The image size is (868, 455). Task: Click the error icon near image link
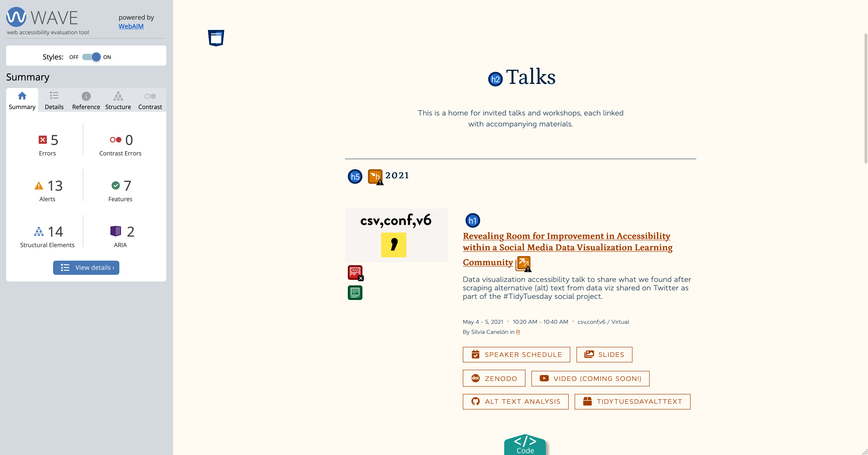pos(355,272)
